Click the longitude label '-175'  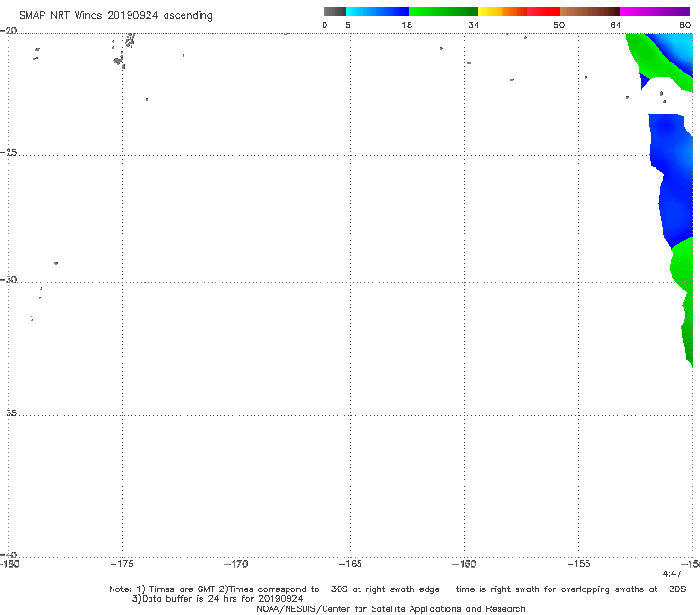pyautogui.click(x=122, y=564)
